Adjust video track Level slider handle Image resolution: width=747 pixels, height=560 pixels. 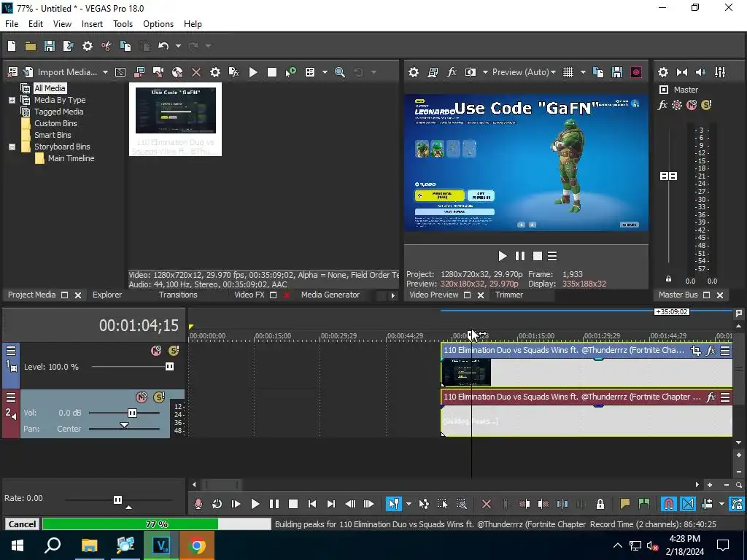169,367
